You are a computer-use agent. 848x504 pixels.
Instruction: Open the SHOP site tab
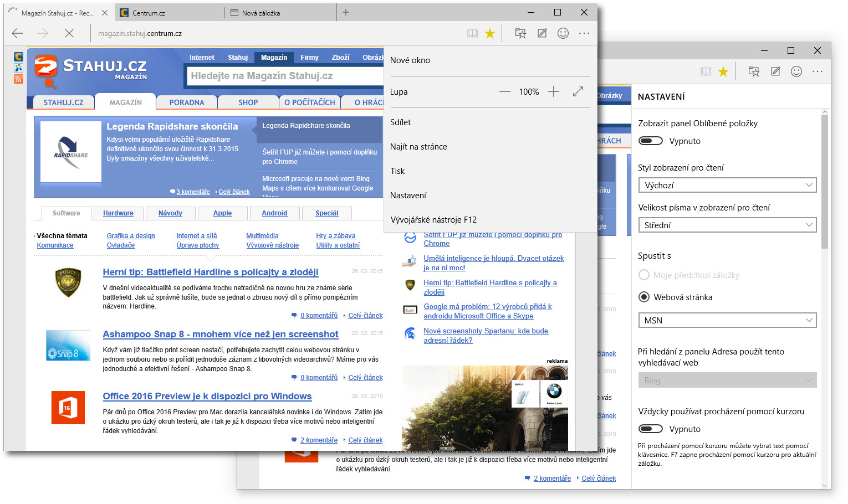click(x=248, y=102)
